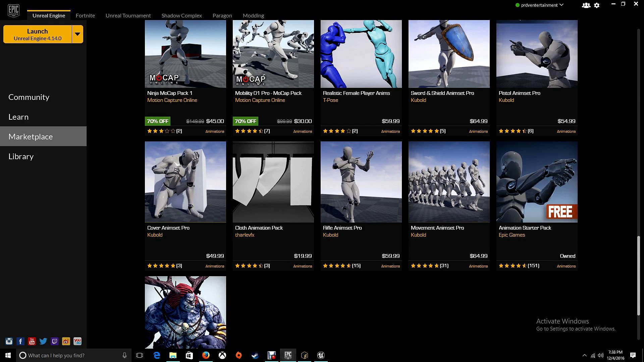Switch to Modding tab

point(253,15)
